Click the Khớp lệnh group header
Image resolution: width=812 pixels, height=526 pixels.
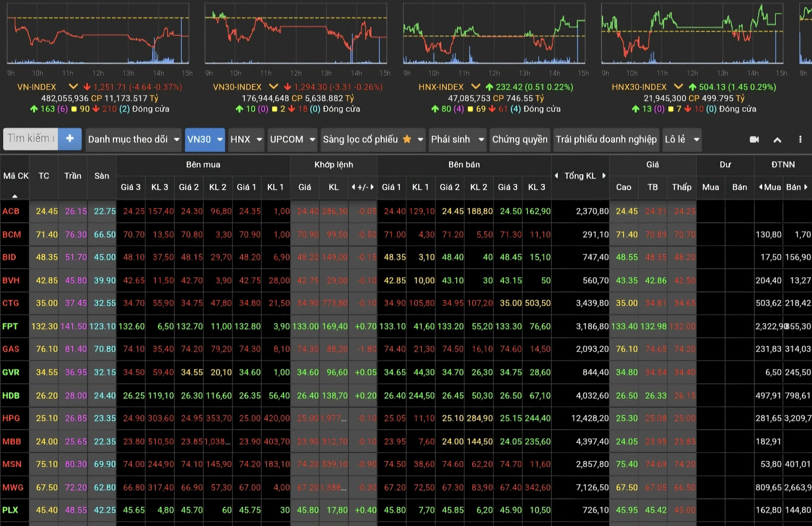point(333,165)
